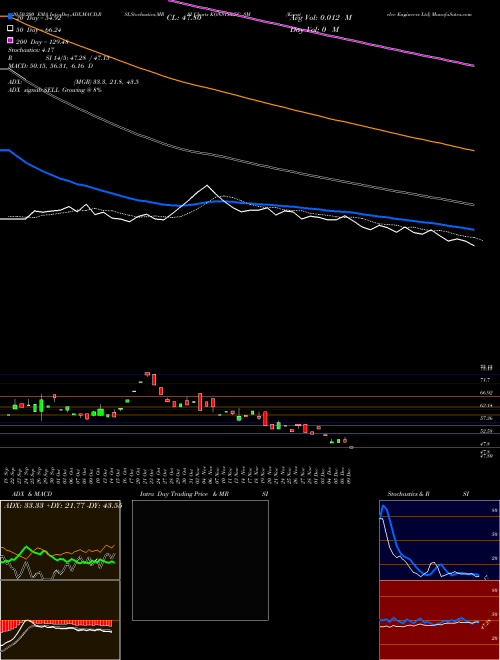Click the 'CL: 47.50' closing price label
The image size is (500, 660).
(184, 18)
